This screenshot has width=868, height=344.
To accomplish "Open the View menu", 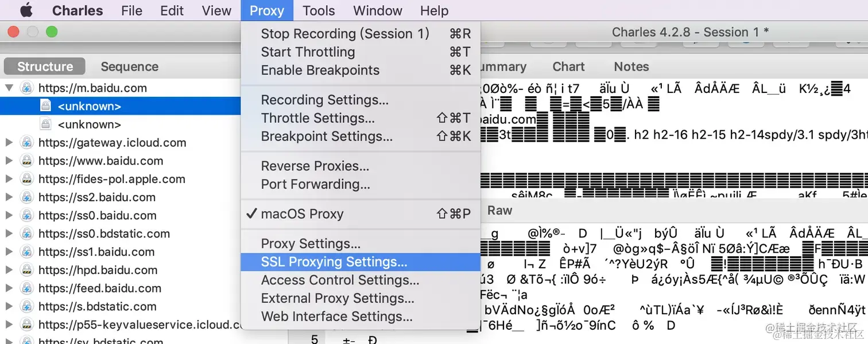I will [x=216, y=10].
